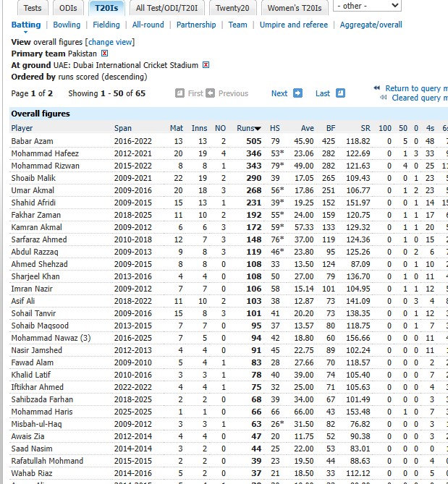Sort the table by Ave column

pyautogui.click(x=307, y=128)
